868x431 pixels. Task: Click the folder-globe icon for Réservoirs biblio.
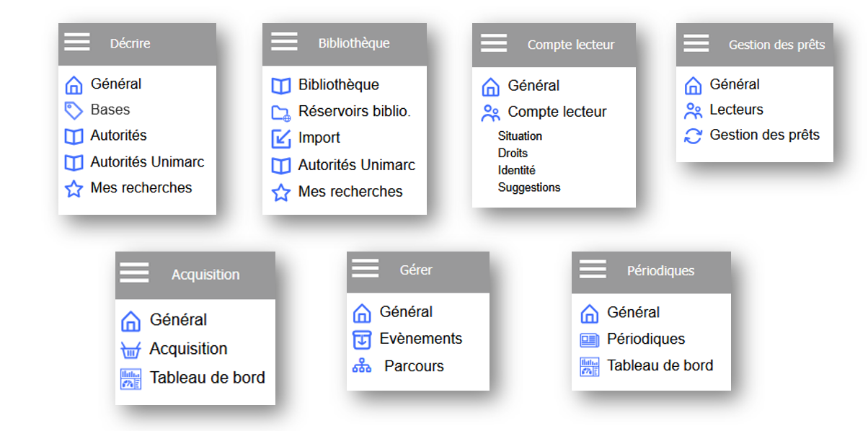(x=280, y=112)
